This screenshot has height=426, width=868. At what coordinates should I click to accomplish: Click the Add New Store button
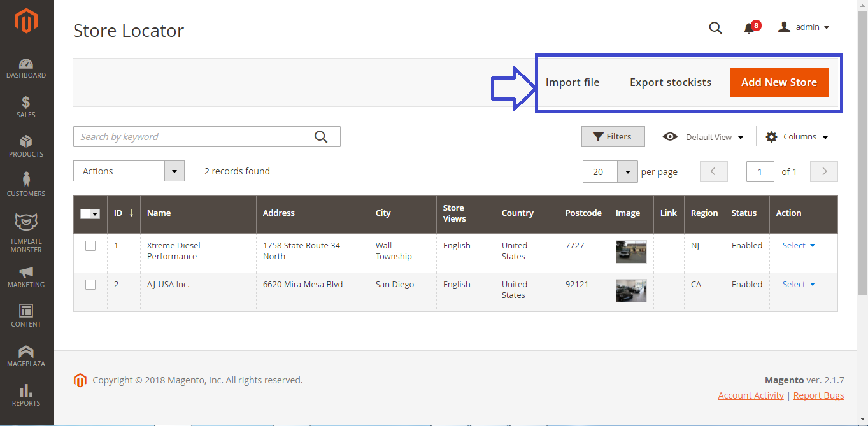point(779,82)
